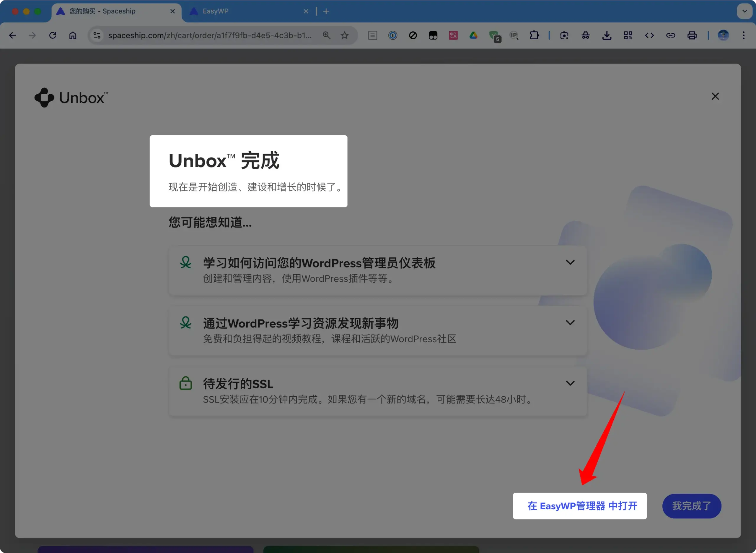Generate a QR code for page

(x=628, y=35)
